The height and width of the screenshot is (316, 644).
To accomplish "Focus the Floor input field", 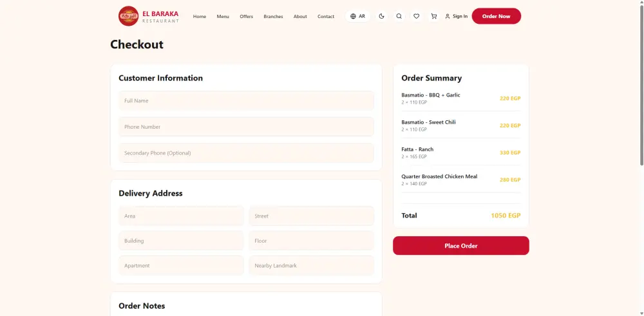I will (x=311, y=241).
